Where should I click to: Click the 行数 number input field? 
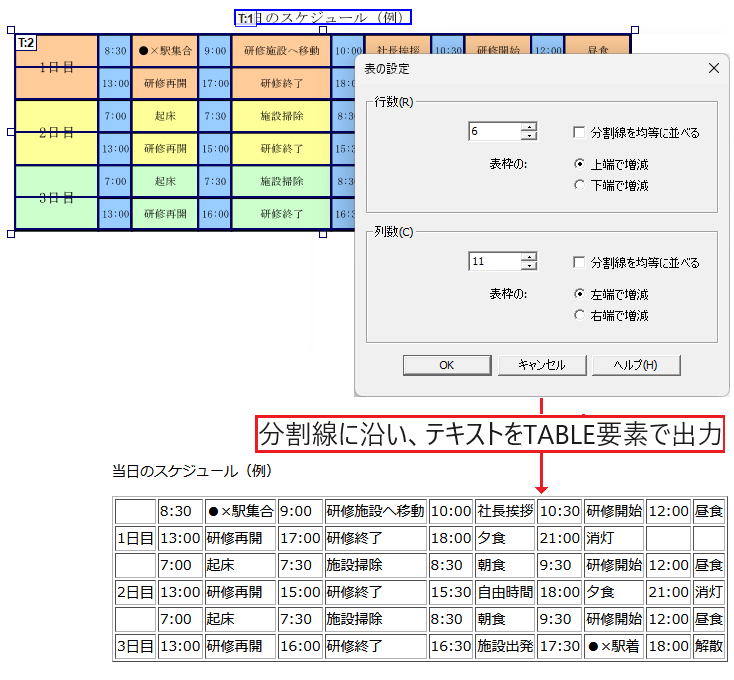pos(494,132)
